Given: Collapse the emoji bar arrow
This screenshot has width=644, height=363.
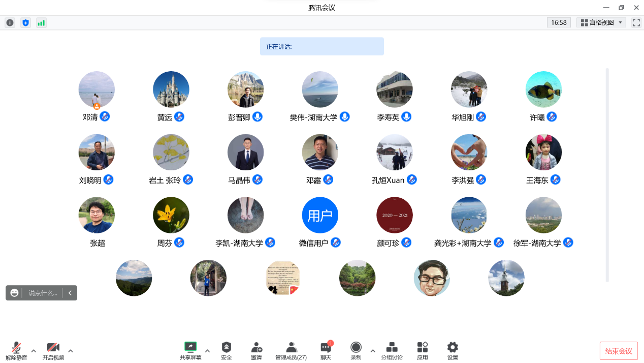Looking at the screenshot, I should coord(70,293).
